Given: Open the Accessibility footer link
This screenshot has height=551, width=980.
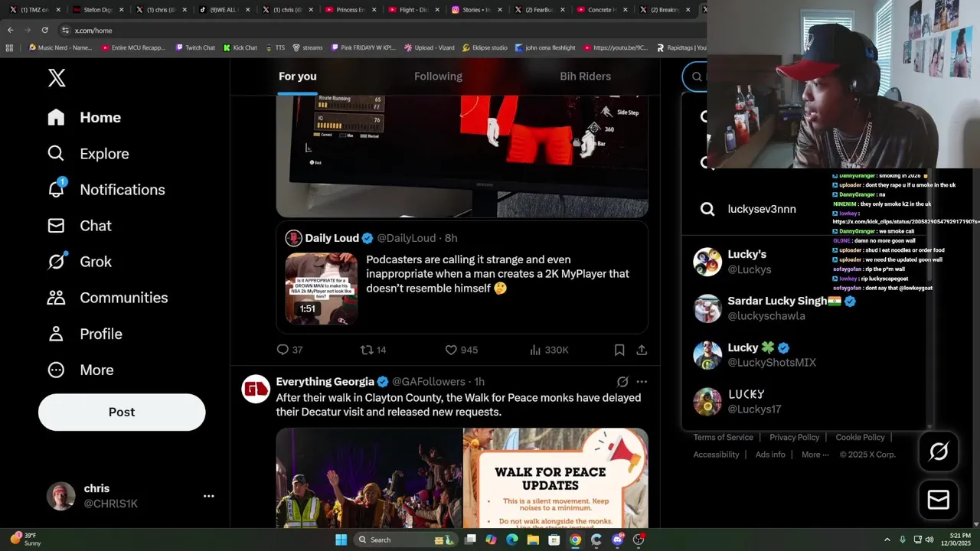Looking at the screenshot, I should pyautogui.click(x=716, y=455).
